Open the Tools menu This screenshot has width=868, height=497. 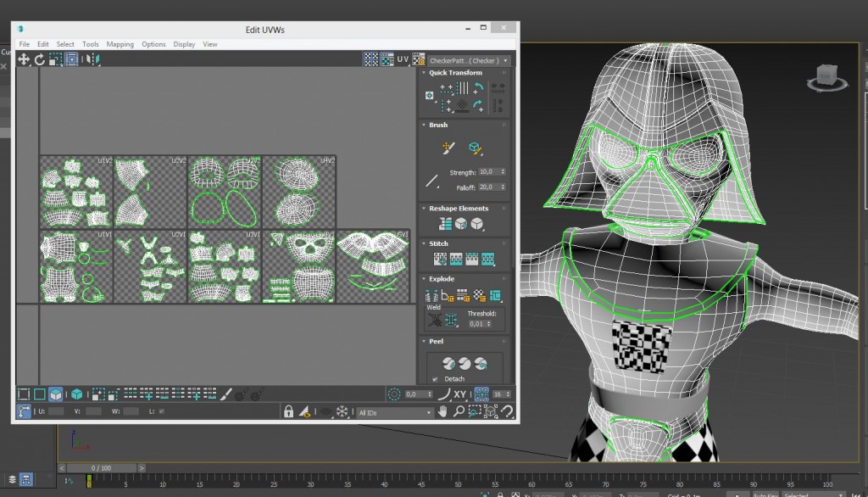[90, 44]
